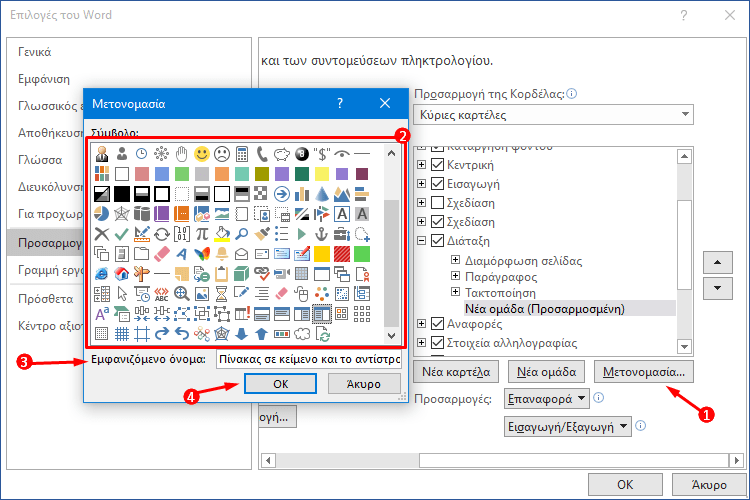Screen dimensions: 750x500
Task: Choose the black 8-ball symbol
Action: point(302,154)
